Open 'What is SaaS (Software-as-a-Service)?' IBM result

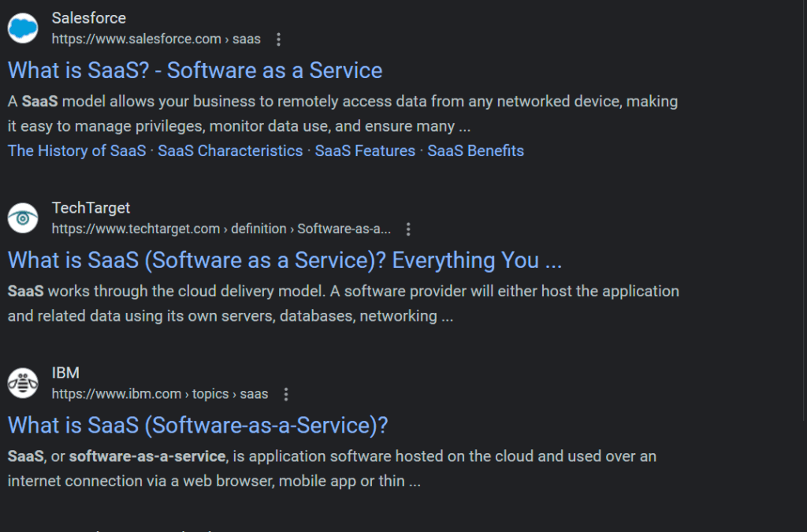click(198, 426)
